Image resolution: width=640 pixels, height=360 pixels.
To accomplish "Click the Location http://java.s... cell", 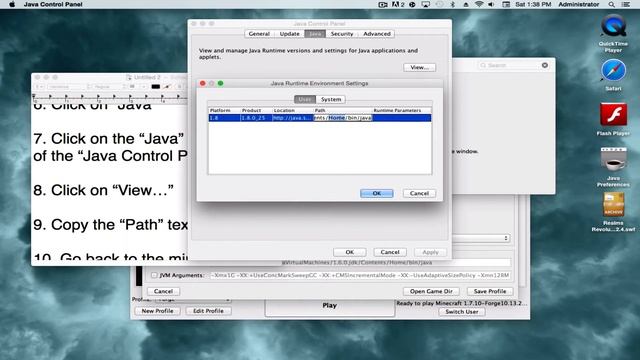I will click(x=293, y=118).
